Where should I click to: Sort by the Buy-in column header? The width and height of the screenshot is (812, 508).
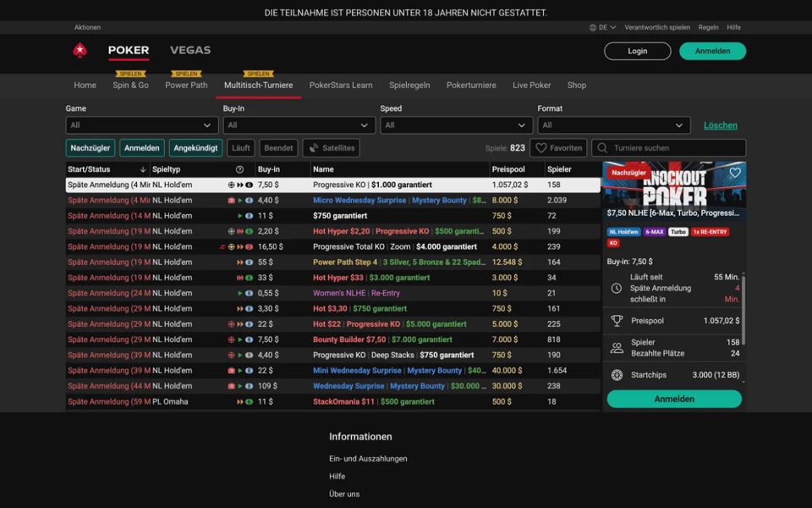coord(269,169)
